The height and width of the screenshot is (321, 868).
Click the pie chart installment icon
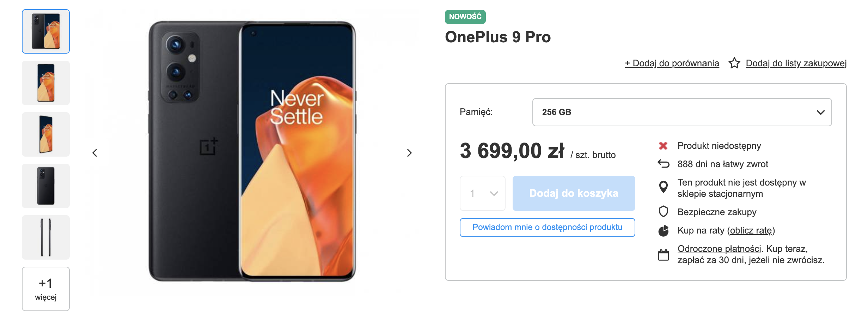click(664, 231)
